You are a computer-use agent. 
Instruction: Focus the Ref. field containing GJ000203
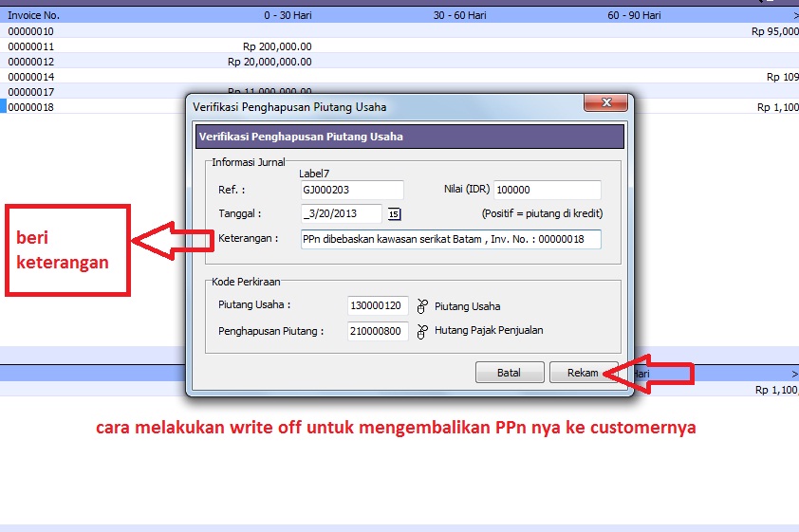350,190
